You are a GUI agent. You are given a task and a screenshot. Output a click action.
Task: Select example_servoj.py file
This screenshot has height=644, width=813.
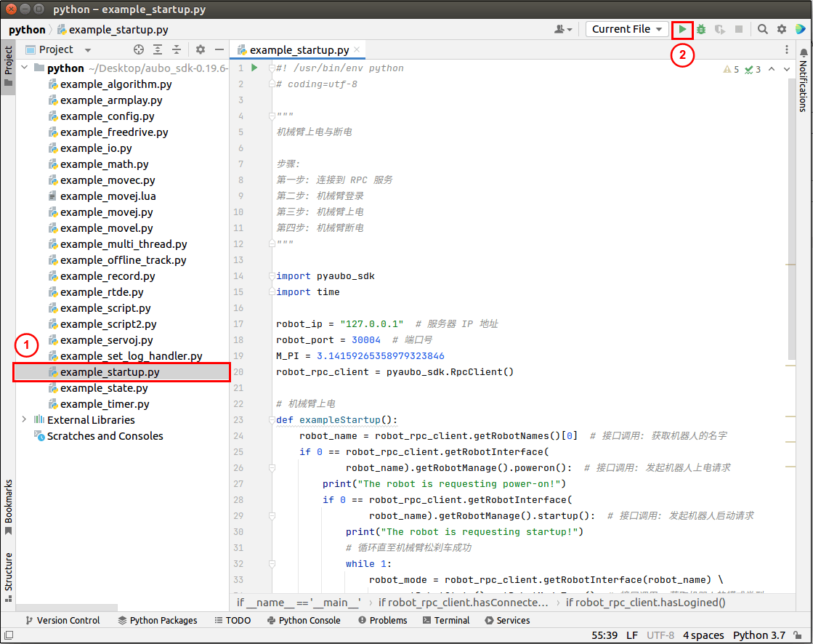(x=106, y=340)
